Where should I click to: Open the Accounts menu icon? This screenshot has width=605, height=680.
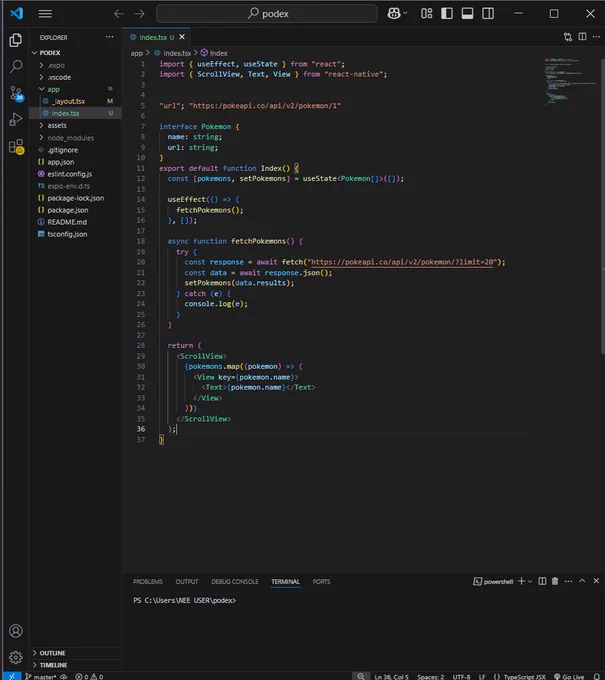pyautogui.click(x=16, y=631)
